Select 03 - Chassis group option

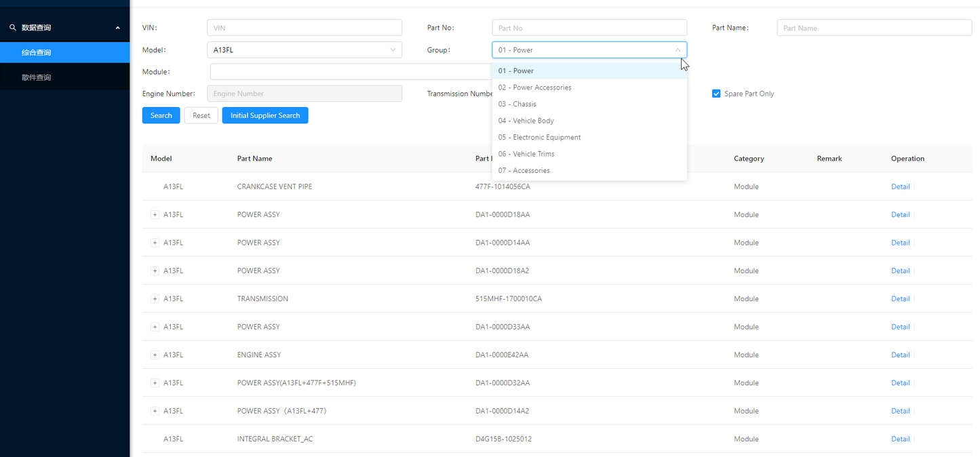(589, 104)
